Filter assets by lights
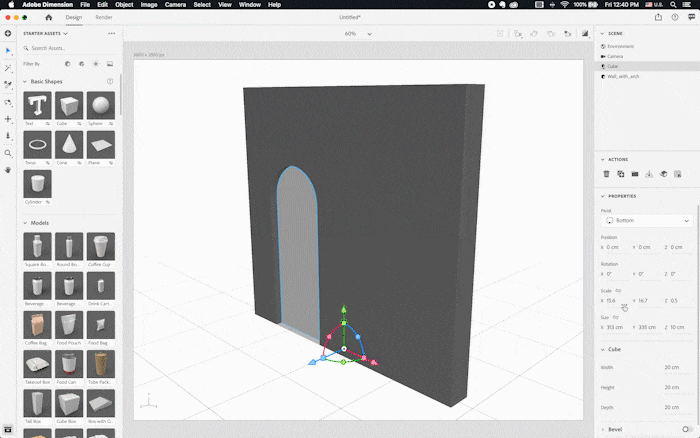This screenshot has height=438, width=700. click(96, 64)
